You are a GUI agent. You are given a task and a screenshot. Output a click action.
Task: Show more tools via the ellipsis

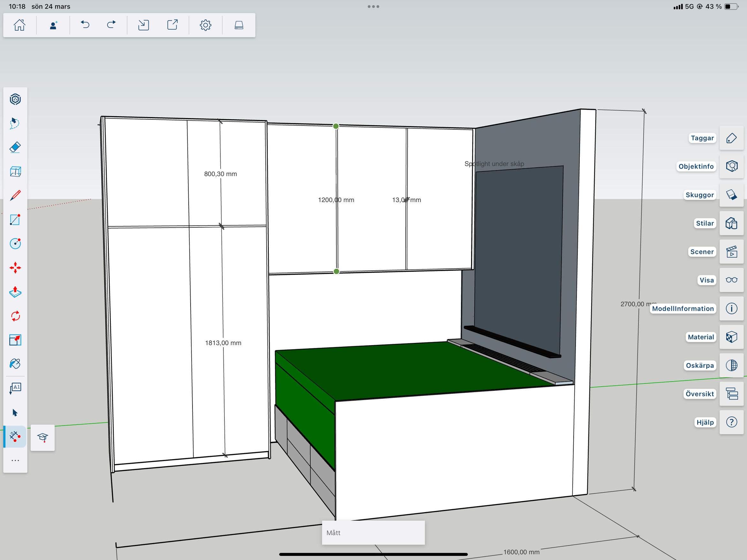[x=15, y=460]
